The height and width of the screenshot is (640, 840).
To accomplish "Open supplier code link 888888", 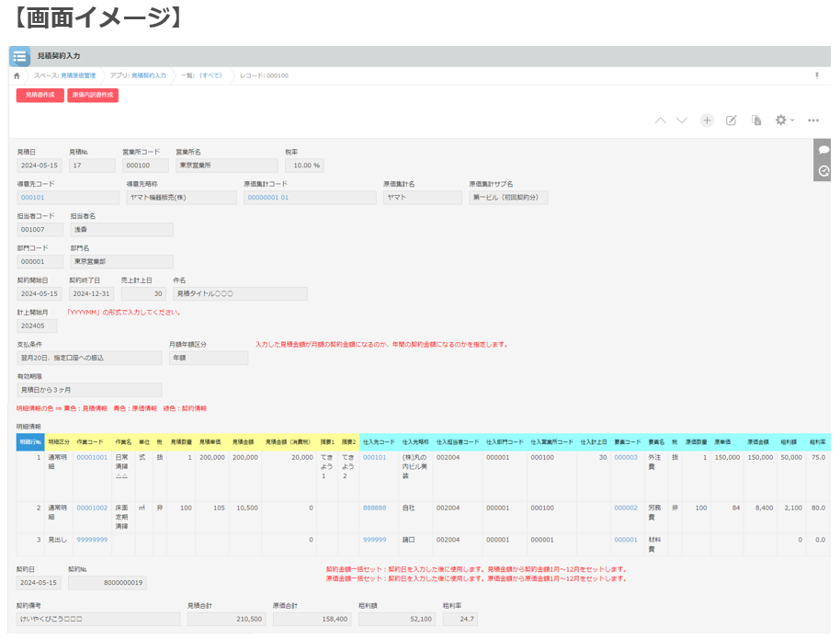I will coord(374,509).
